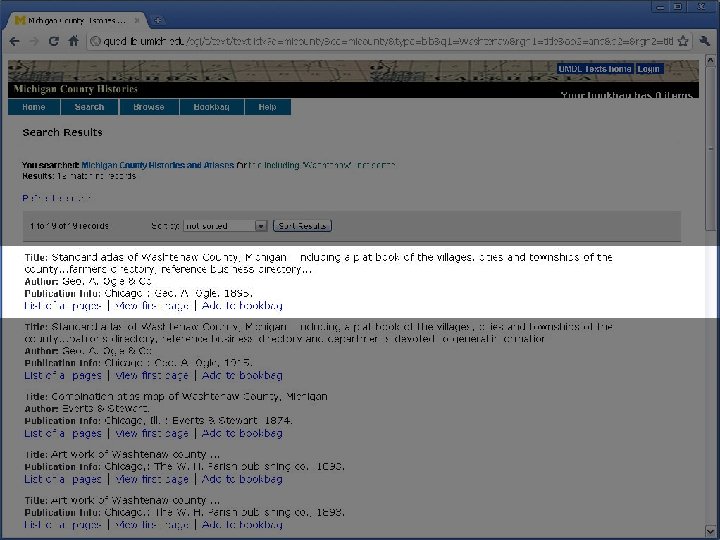Screen dimensions: 720x540
Task: List all pages of last Art work entry
Action: [x=63, y=525]
